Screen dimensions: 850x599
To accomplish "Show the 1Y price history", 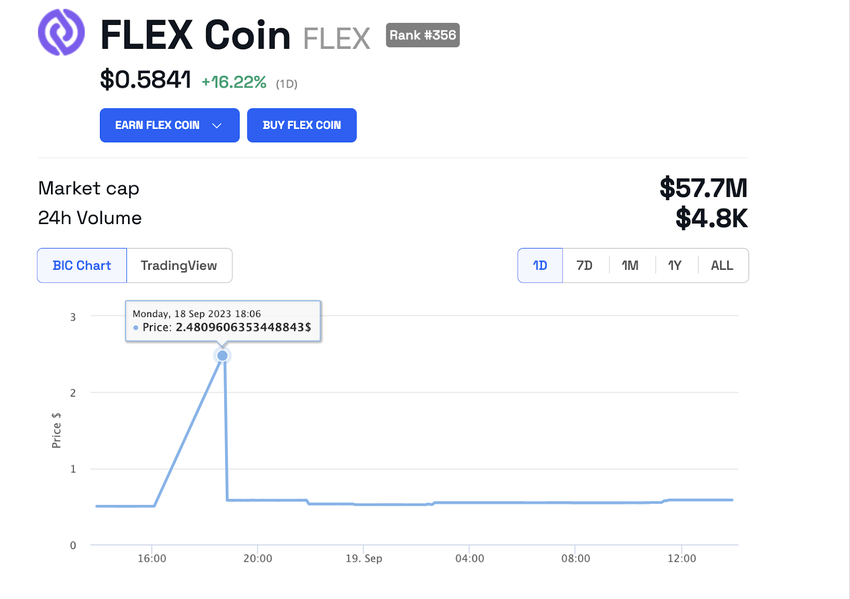I will click(x=675, y=266).
